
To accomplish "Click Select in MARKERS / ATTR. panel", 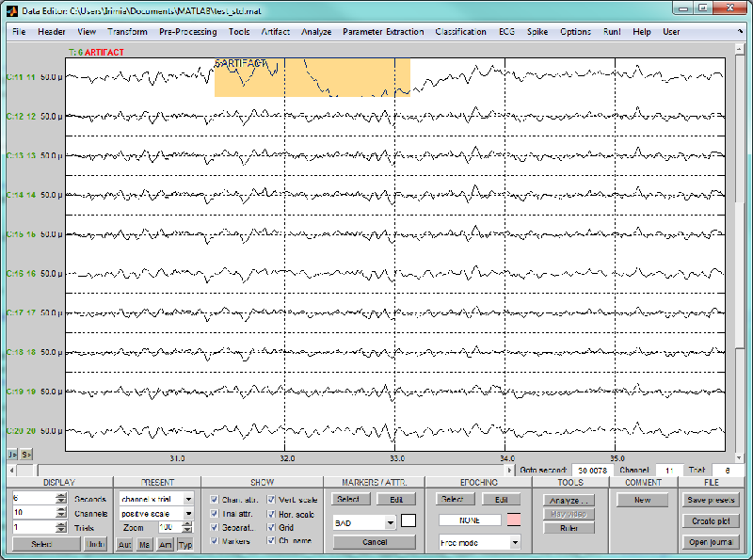I will (x=350, y=500).
